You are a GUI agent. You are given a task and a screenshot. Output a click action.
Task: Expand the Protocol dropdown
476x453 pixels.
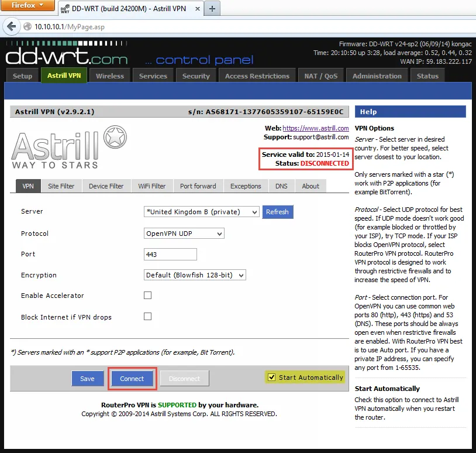point(184,234)
